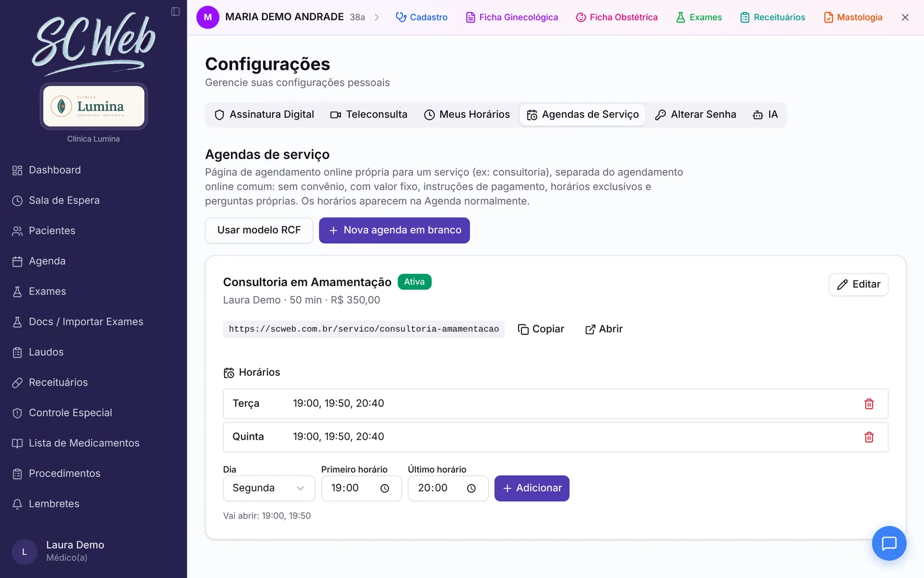924x578 pixels.
Task: Click the Laura Demo user avatar
Action: tap(24, 551)
